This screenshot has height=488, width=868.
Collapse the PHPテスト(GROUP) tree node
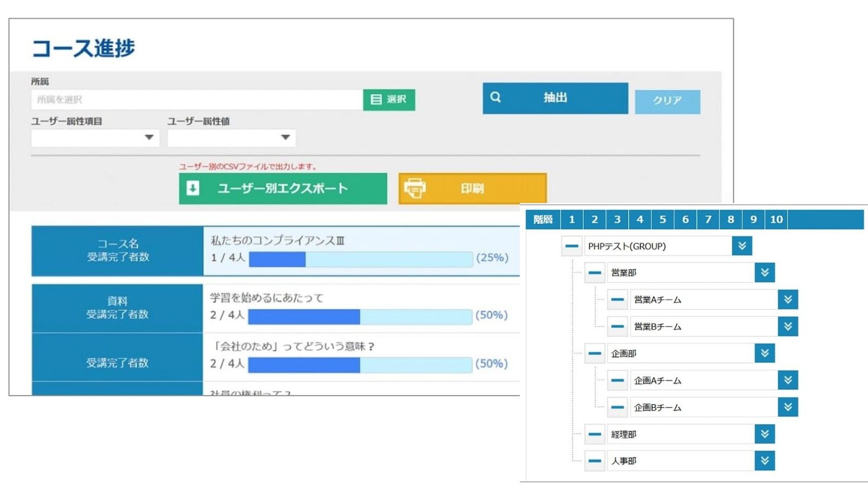click(x=571, y=246)
